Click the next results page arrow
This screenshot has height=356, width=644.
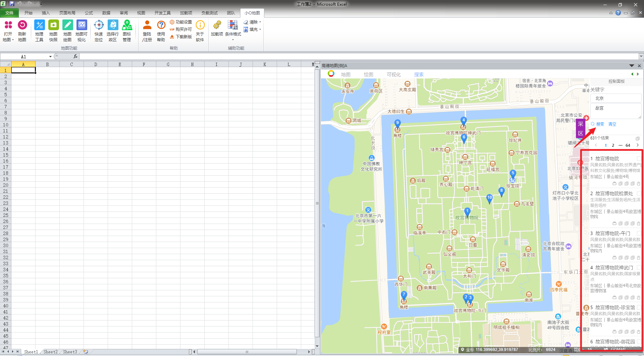pyautogui.click(x=638, y=145)
